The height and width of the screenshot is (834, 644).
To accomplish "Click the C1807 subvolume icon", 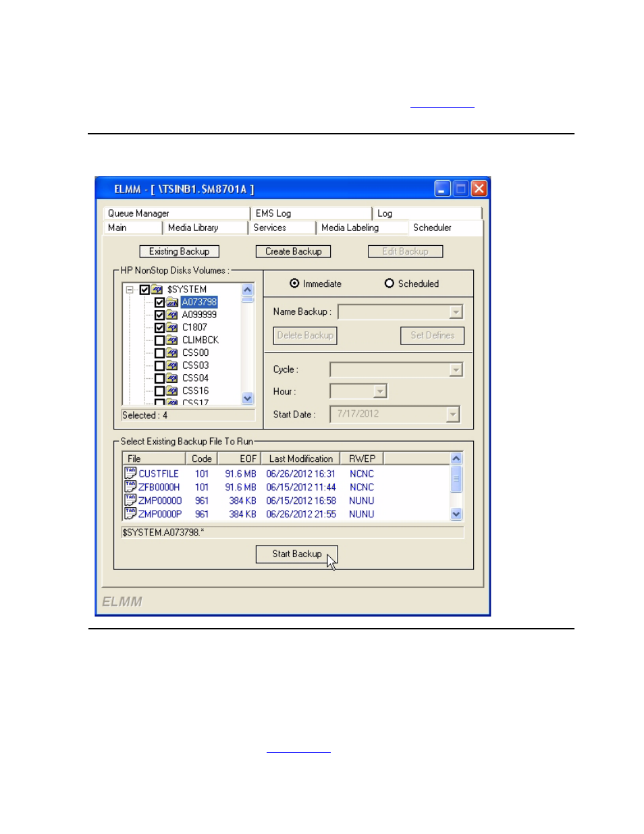I will pyautogui.click(x=172, y=328).
